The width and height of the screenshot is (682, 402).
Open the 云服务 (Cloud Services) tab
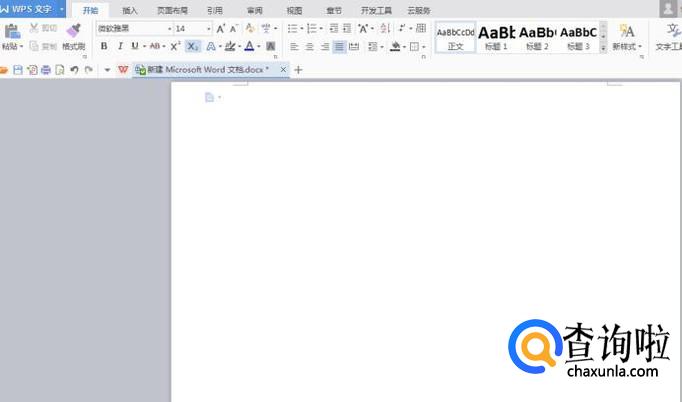point(418,10)
